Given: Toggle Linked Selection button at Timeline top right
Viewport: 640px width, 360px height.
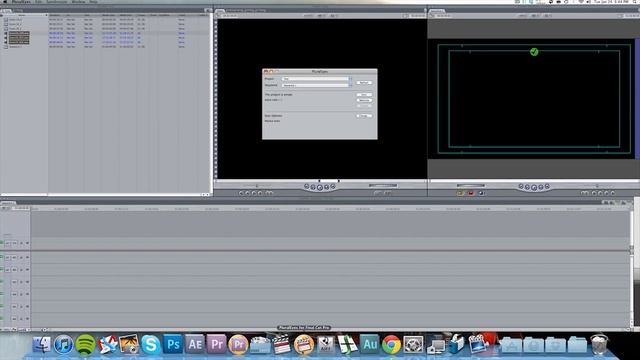Looking at the screenshot, I should click(x=606, y=202).
